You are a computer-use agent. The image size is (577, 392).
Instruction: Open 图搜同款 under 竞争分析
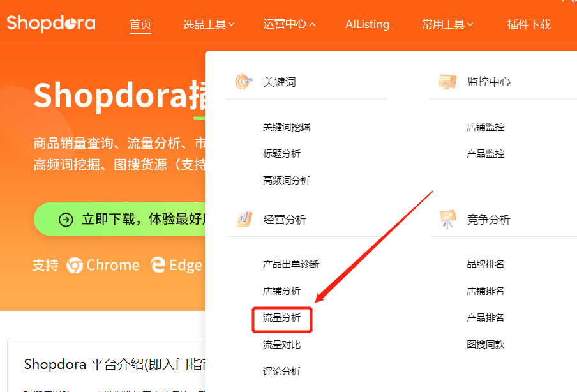[x=485, y=345]
